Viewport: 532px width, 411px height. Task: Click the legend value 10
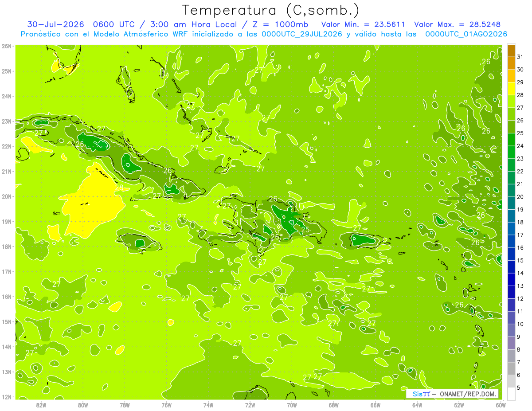[520, 324]
